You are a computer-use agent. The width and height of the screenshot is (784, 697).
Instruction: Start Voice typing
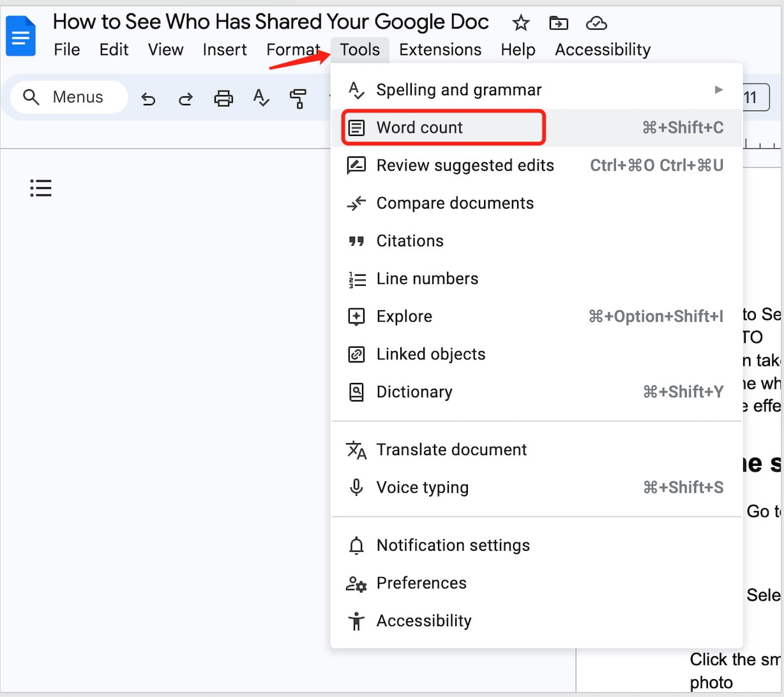[x=537, y=487]
